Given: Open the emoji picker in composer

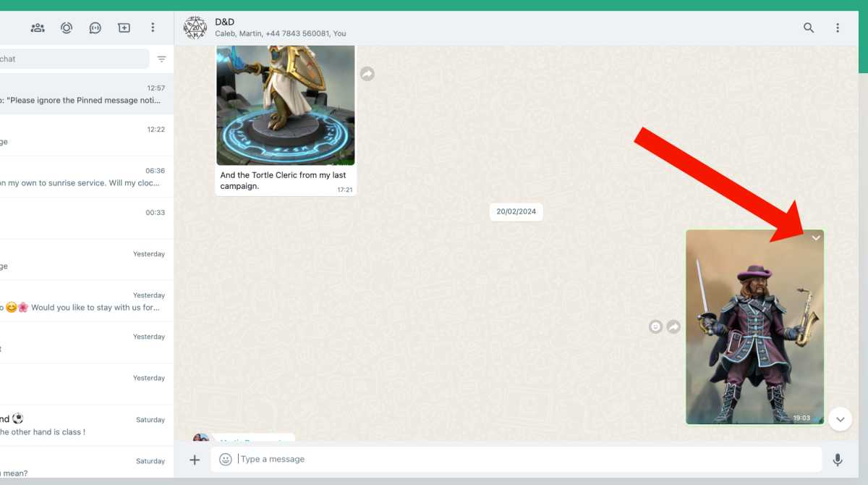Looking at the screenshot, I should click(226, 460).
